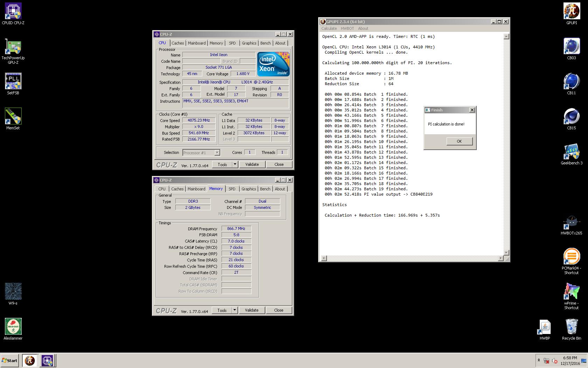The height and width of the screenshot is (368, 588).
Task: Open HWBOT menu in GPUPI
Action: coord(347,28)
